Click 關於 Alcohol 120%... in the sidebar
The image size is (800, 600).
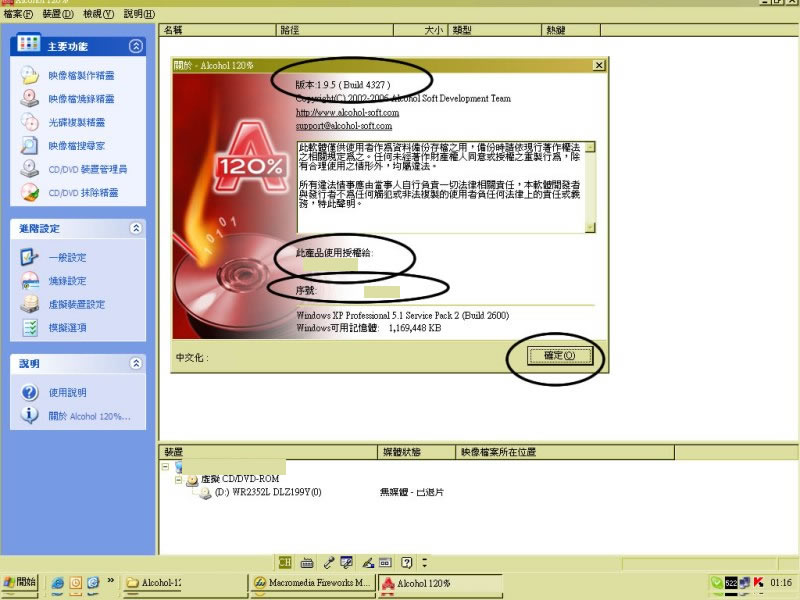tap(89, 416)
